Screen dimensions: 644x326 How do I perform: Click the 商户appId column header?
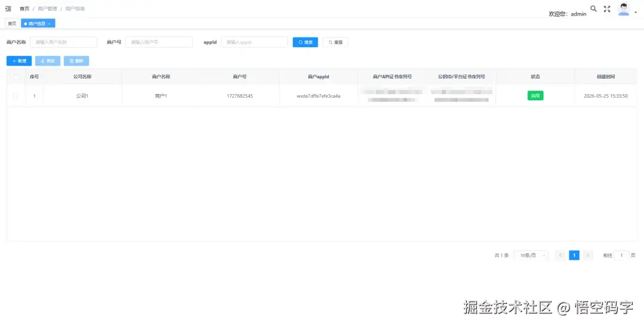pyautogui.click(x=318, y=77)
